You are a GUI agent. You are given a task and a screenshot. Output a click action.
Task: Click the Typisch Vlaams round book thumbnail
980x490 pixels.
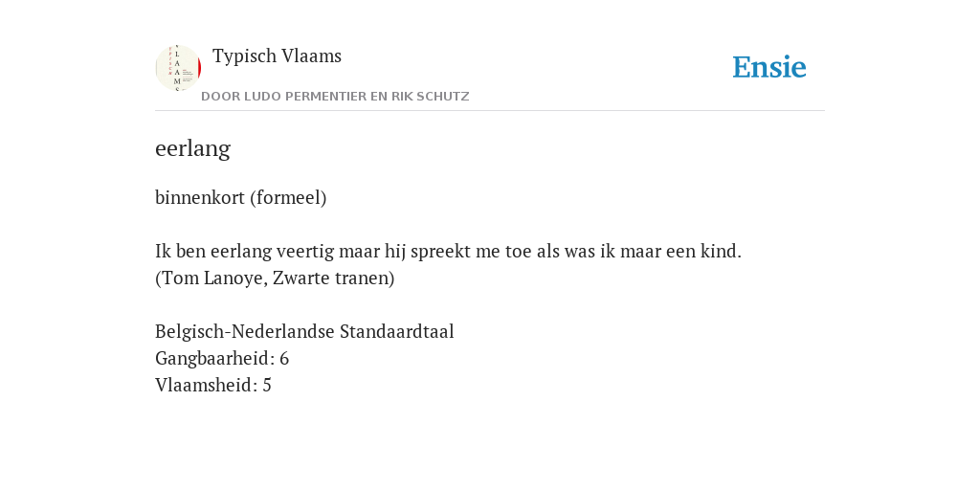click(x=178, y=68)
